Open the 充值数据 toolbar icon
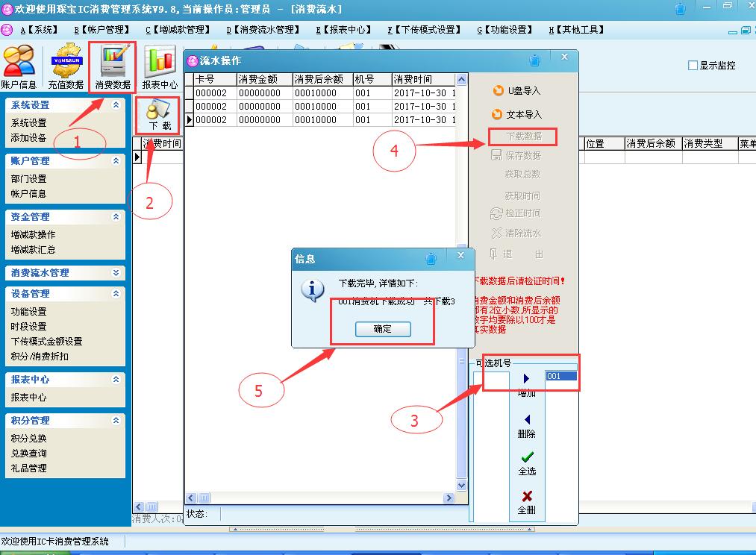This screenshot has height=555, width=756. (66, 67)
